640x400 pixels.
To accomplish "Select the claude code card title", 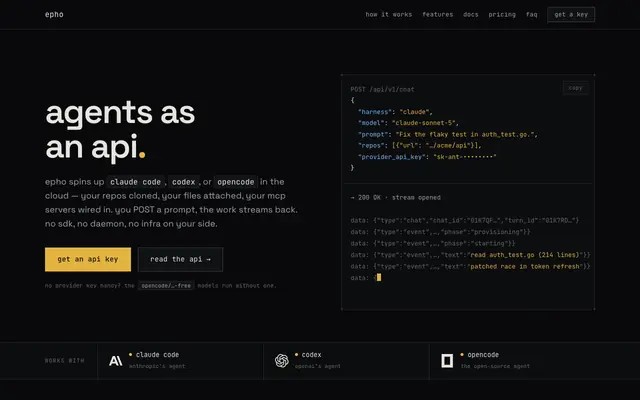I will [157, 355].
